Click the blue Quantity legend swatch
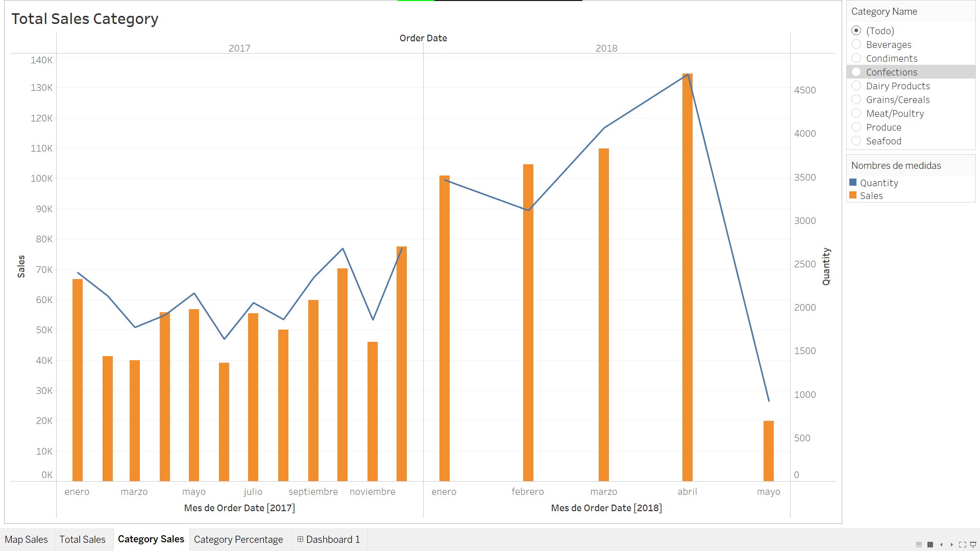 pyautogui.click(x=853, y=182)
